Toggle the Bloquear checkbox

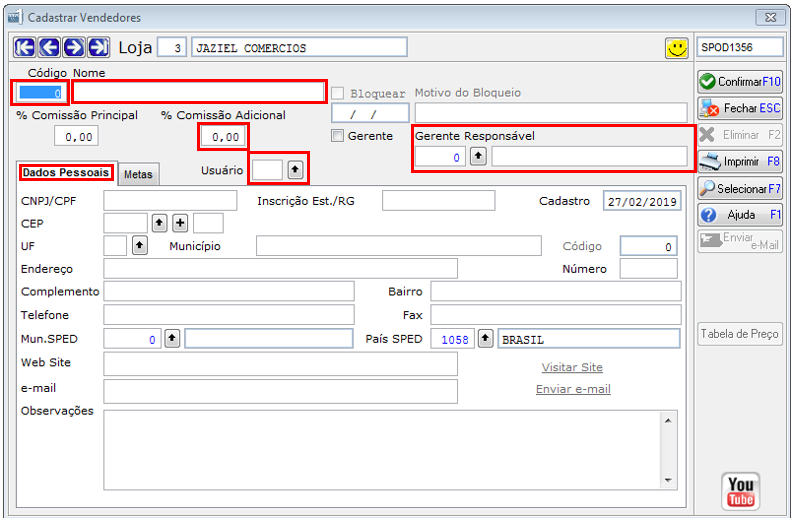[338, 94]
